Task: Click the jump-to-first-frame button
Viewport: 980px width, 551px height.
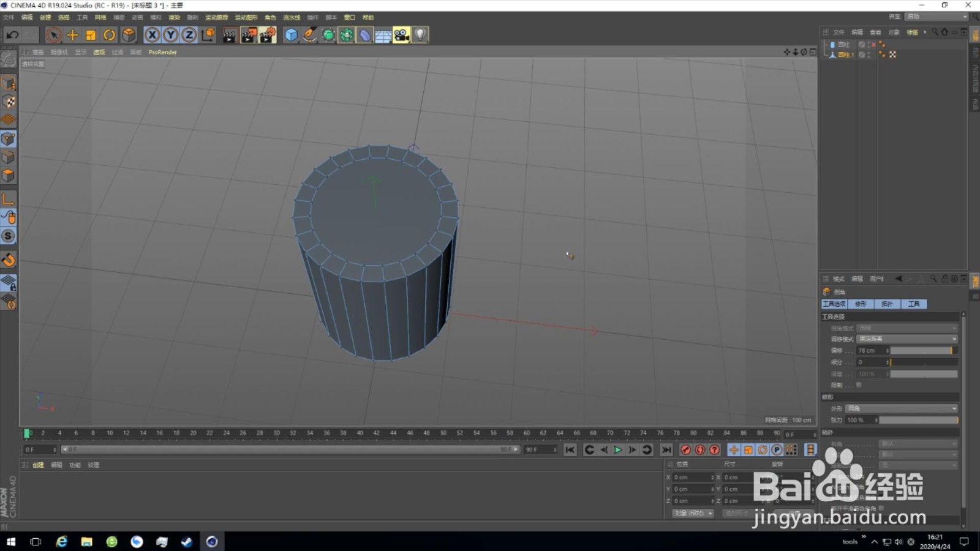Action: [570, 449]
